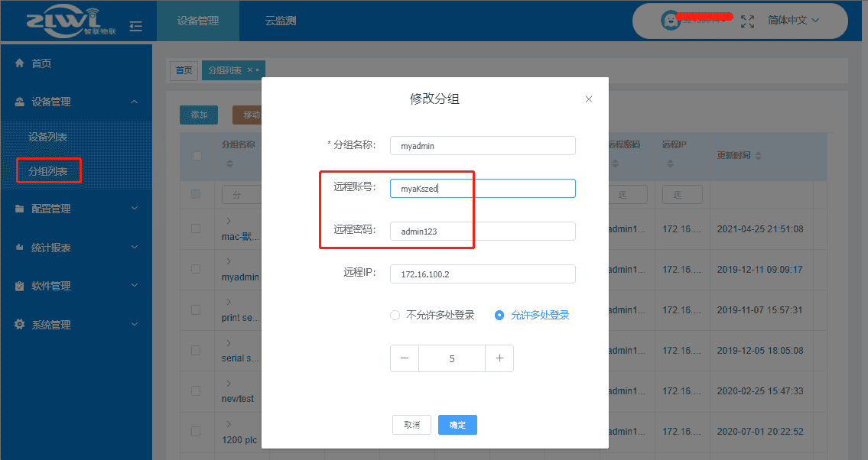
Task: Close the 修改分组 dialog with X
Action: pos(588,99)
